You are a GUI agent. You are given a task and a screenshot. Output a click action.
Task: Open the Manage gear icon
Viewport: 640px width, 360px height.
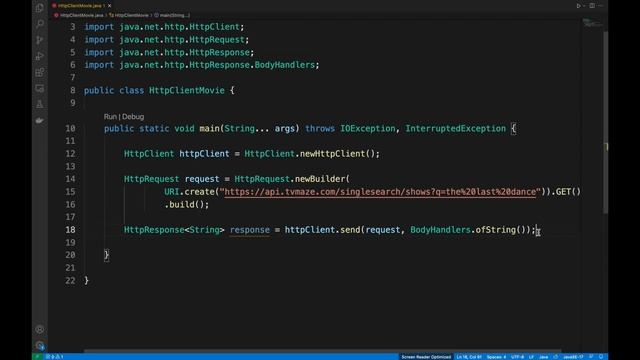(40, 345)
